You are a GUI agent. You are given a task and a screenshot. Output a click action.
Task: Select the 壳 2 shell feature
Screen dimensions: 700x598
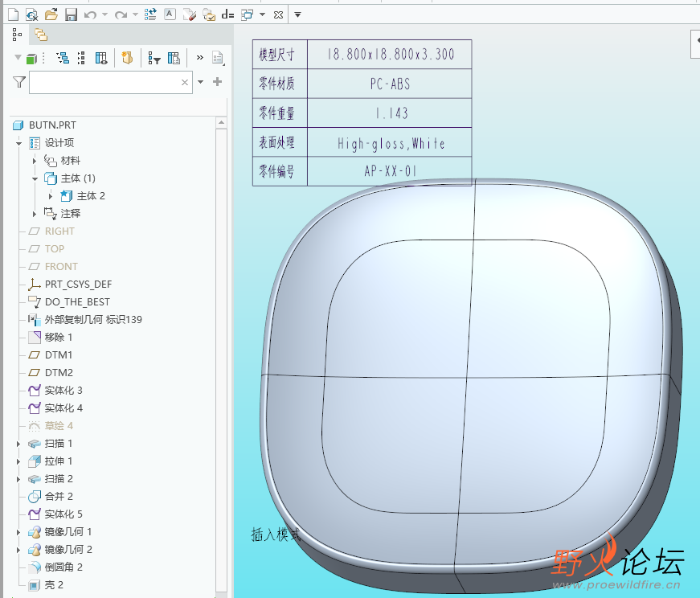[54, 585]
